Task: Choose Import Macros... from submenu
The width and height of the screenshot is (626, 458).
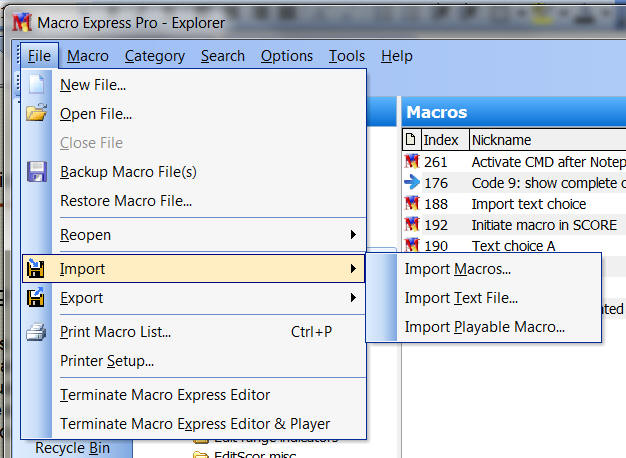Action: click(484, 269)
